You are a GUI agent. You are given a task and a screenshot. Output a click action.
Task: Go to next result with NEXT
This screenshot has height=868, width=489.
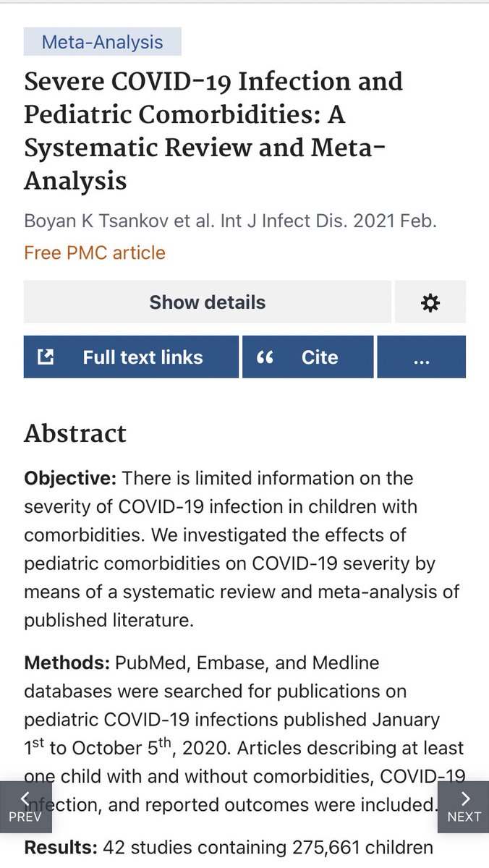pyautogui.click(x=464, y=807)
